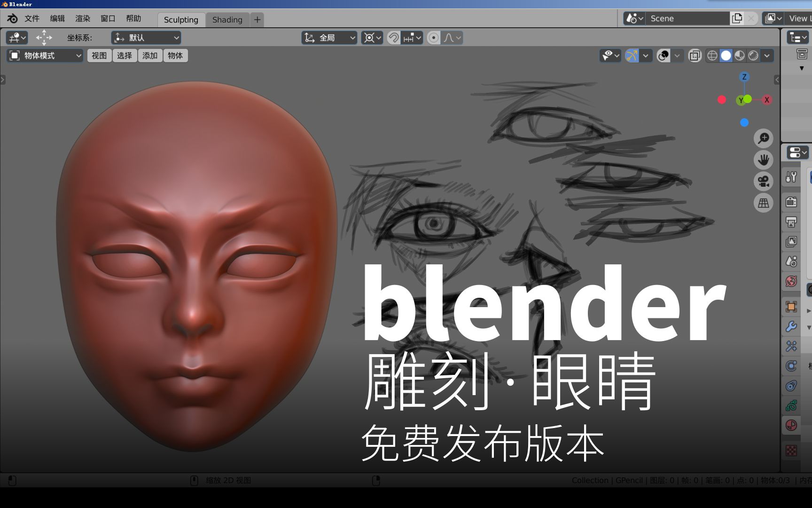Viewport: 812px width, 508px height.
Task: Toggle X-ray mode
Action: [x=695, y=56]
